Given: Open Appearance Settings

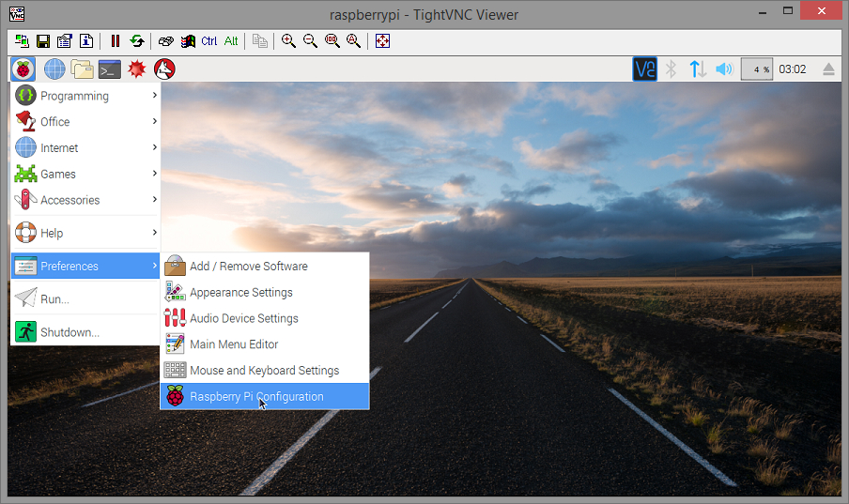Looking at the screenshot, I should [x=265, y=292].
